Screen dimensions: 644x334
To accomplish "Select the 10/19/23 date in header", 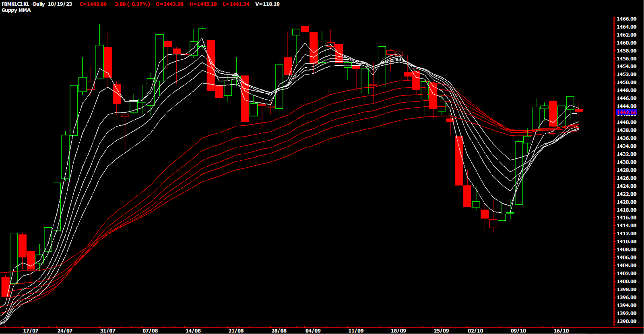I will 60,4.
